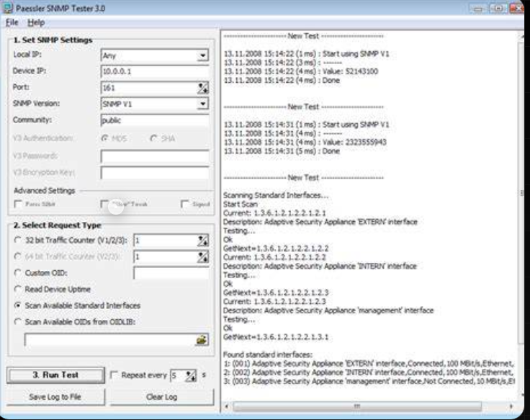The image size is (530, 420).
Task: Click the (003) management interface result line
Action: tap(369, 381)
